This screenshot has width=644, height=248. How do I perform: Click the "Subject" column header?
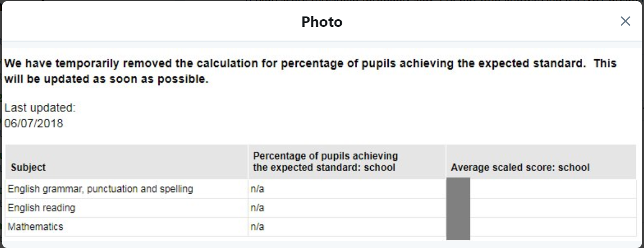(28, 167)
